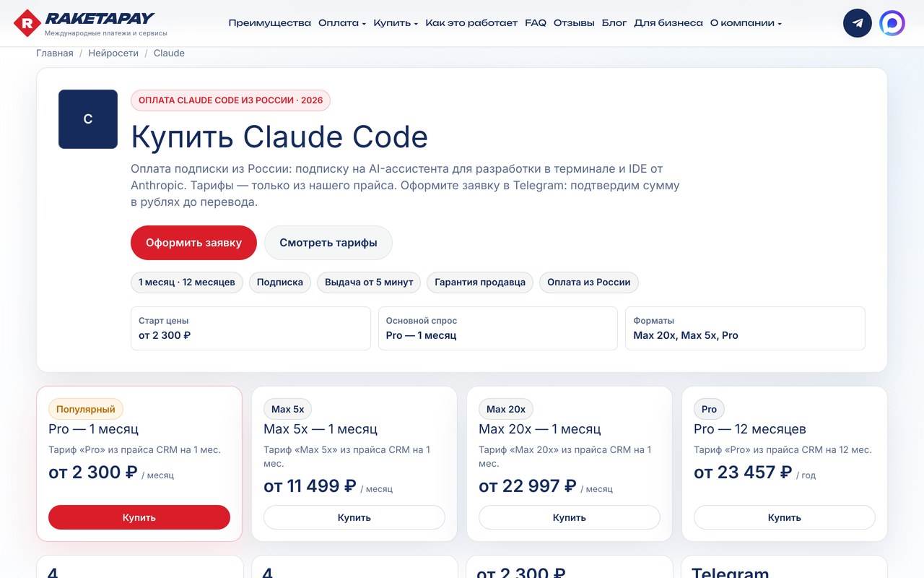Expand the Оплата dropdown menu
Image resolution: width=924 pixels, height=578 pixels.
tap(342, 23)
